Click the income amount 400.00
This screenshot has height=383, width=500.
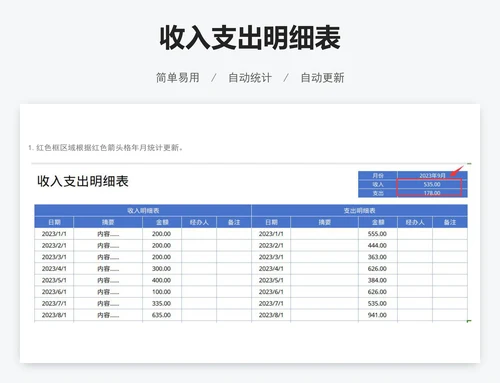(x=161, y=280)
